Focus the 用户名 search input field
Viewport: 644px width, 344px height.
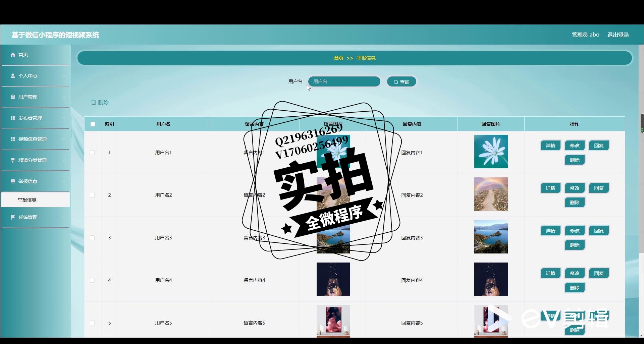point(344,81)
